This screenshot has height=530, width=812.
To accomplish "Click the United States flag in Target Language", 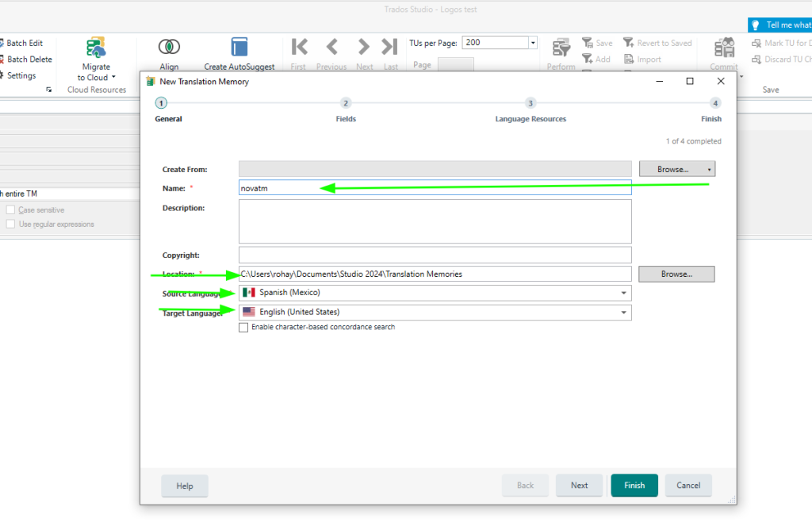I will coord(249,312).
